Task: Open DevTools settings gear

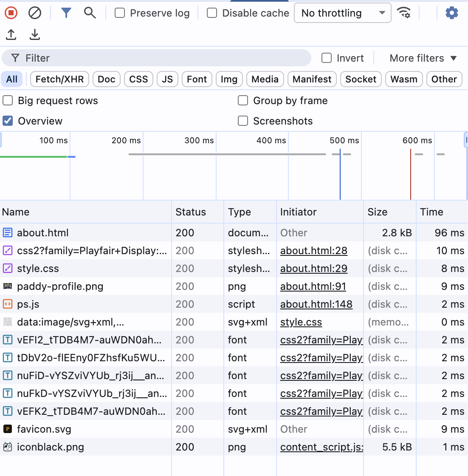Action: point(451,13)
